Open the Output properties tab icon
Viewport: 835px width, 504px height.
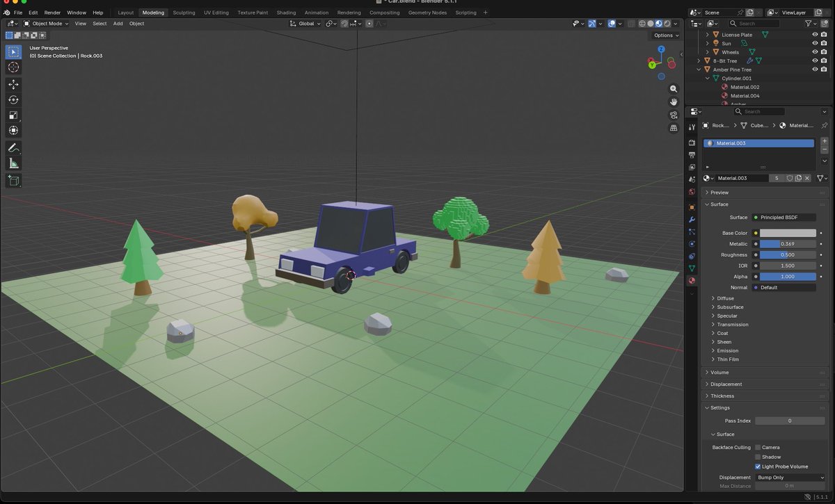[x=692, y=154]
